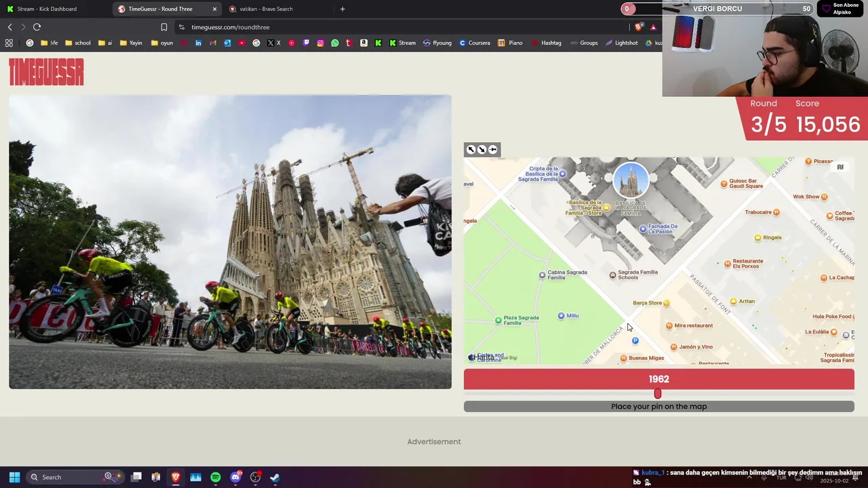Click the Cabina Sagrada Familia label
The image size is (868, 488).
[x=568, y=274]
